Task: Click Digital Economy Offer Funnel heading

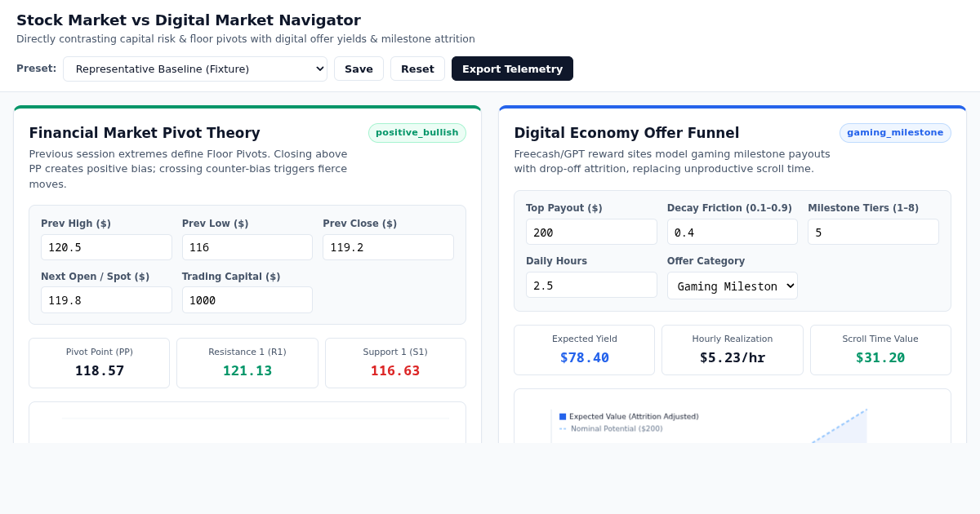Action: point(626,133)
